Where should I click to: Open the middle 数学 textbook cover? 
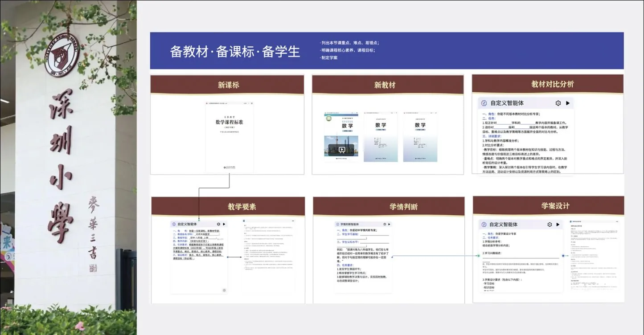click(381, 137)
